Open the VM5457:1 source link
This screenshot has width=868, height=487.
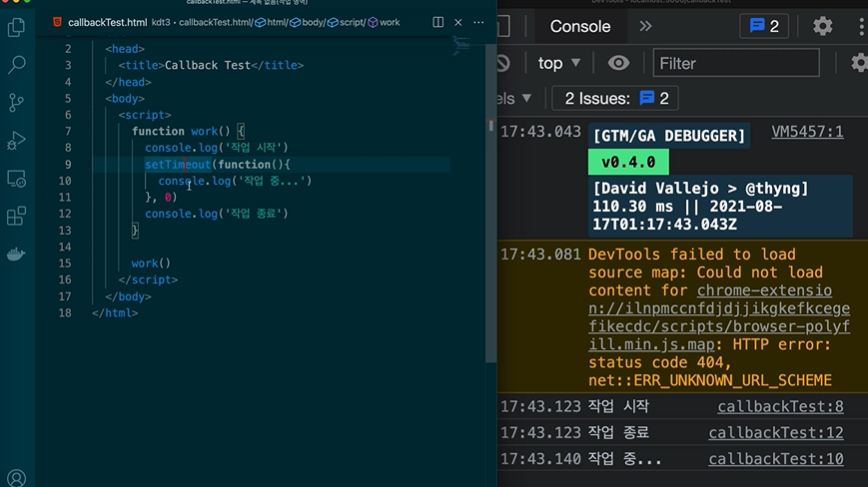(x=807, y=132)
